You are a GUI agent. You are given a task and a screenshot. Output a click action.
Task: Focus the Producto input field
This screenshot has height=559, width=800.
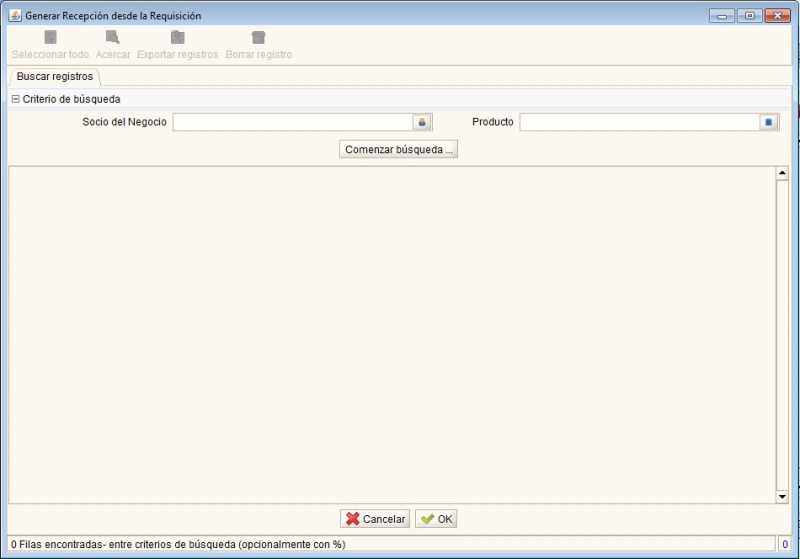[x=640, y=122]
